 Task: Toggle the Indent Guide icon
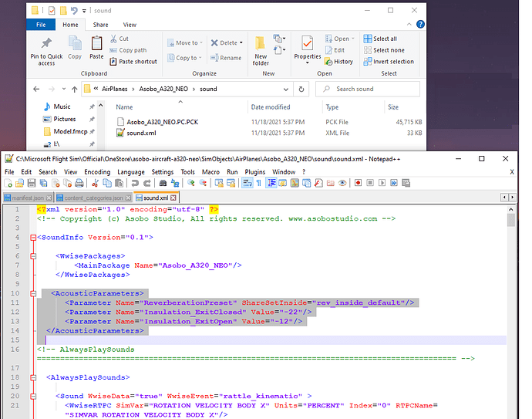[271, 184]
